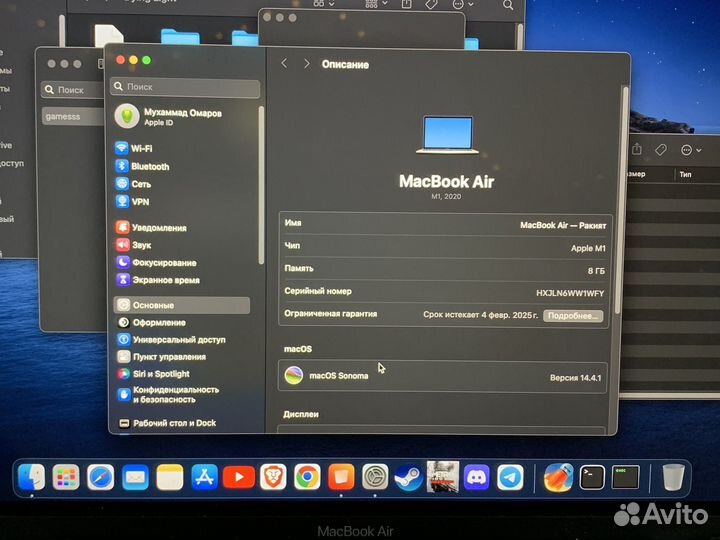Go back with the left chevron
The height and width of the screenshot is (540, 720).
[x=284, y=63]
